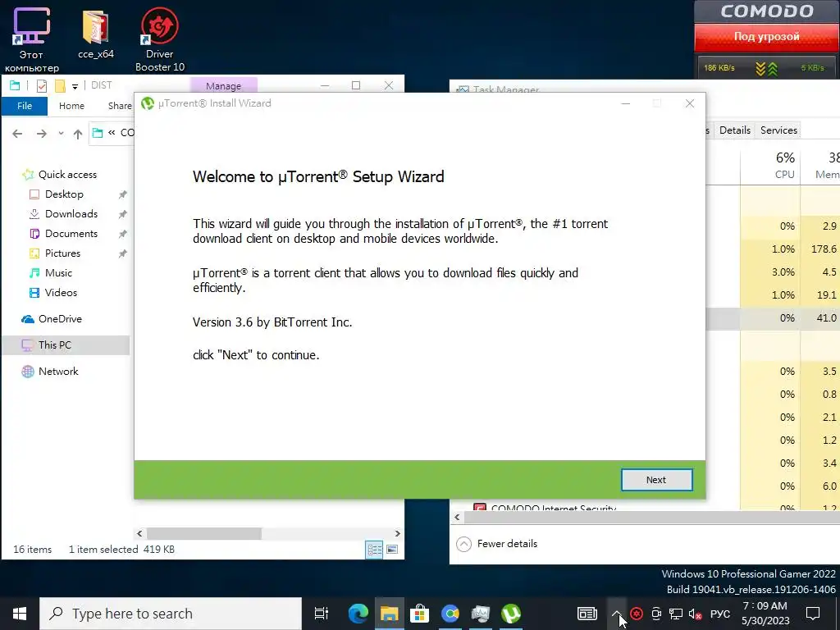Switch to Details tab in Task Manager

(x=734, y=130)
